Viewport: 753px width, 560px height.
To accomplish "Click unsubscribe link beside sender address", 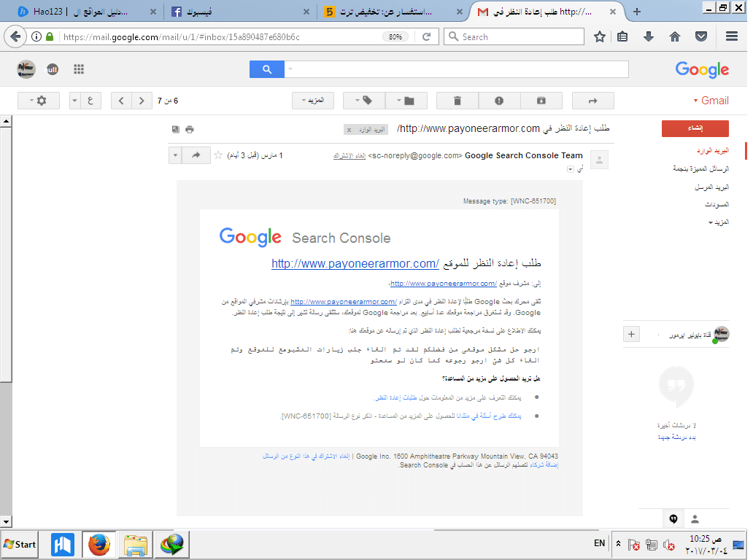I will pyautogui.click(x=349, y=156).
